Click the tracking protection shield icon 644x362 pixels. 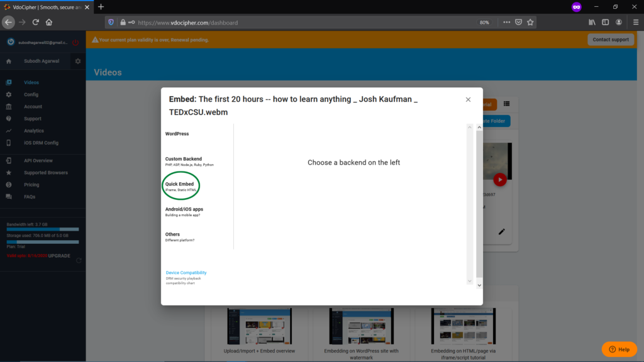point(111,22)
